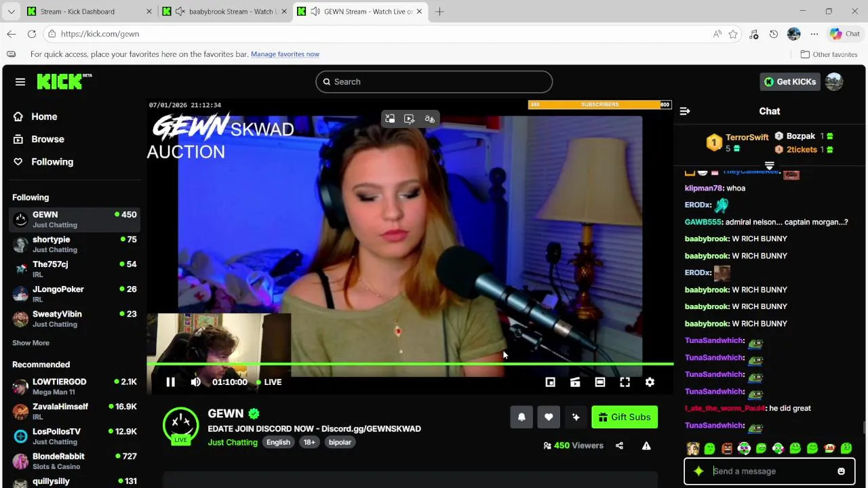Collapse the chat panel
Screen dimensions: 868x488
click(685, 111)
